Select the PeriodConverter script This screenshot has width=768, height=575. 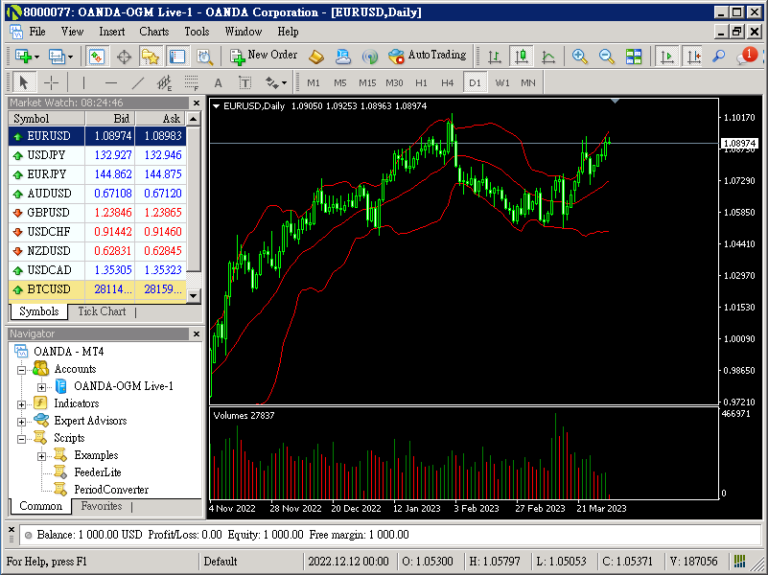(111, 490)
